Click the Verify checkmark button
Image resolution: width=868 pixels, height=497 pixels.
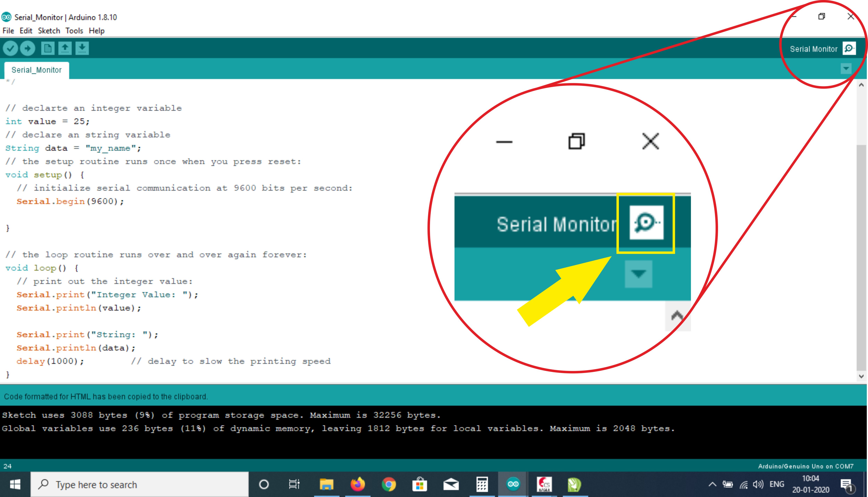(x=11, y=48)
